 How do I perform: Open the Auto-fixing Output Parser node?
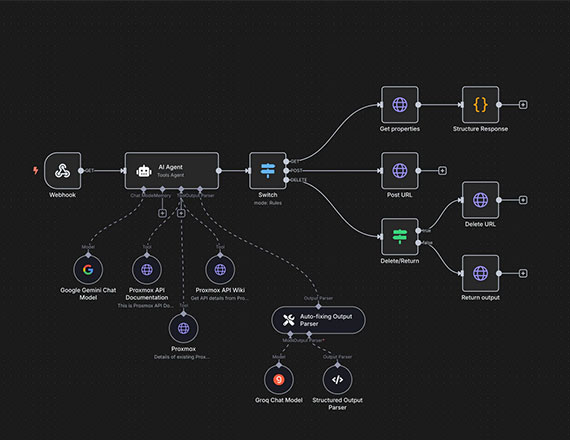point(318,320)
